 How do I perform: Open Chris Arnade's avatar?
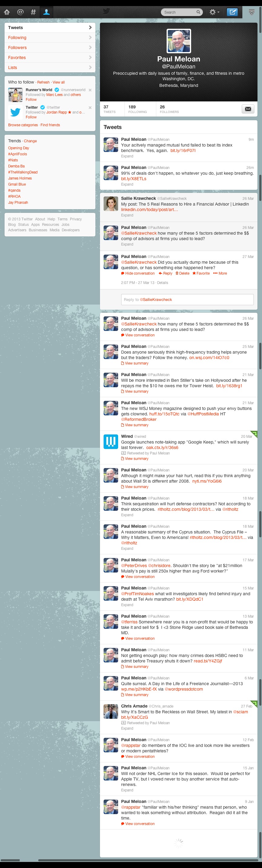tap(111, 712)
